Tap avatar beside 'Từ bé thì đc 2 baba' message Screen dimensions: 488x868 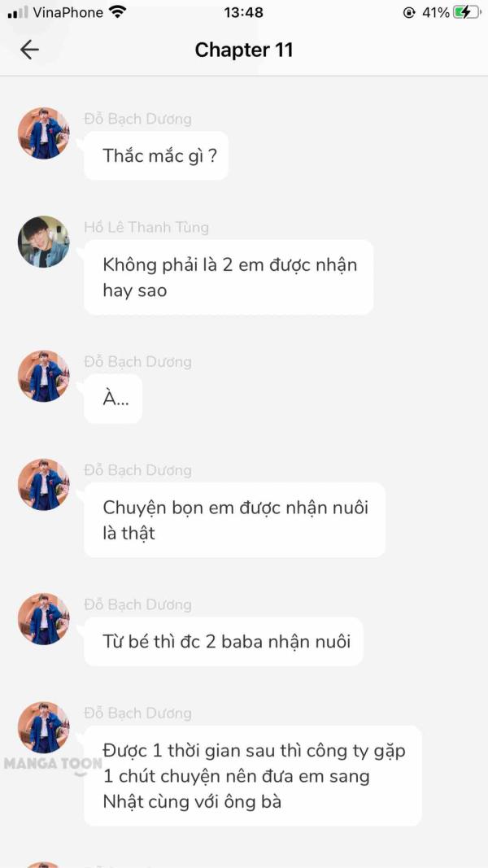point(44,619)
